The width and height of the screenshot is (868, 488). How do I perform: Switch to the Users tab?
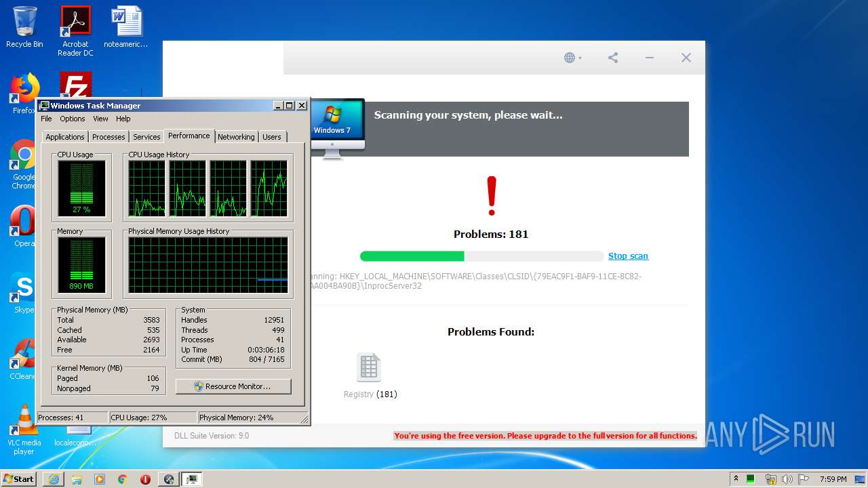[272, 137]
